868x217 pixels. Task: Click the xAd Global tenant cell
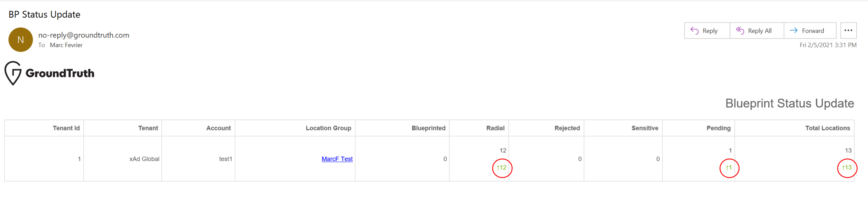coord(144,159)
